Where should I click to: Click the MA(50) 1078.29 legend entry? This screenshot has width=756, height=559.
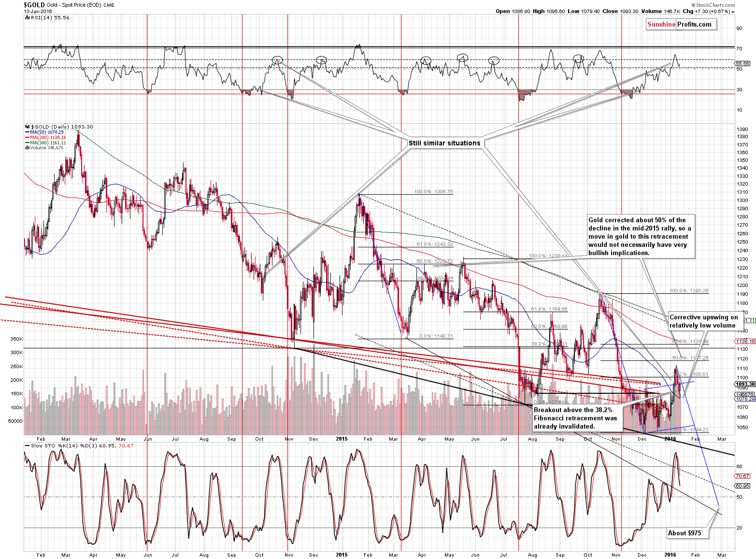tap(47, 132)
